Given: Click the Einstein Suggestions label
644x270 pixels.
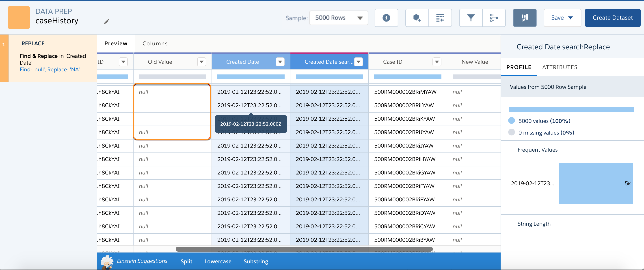Looking at the screenshot, I should 142,261.
